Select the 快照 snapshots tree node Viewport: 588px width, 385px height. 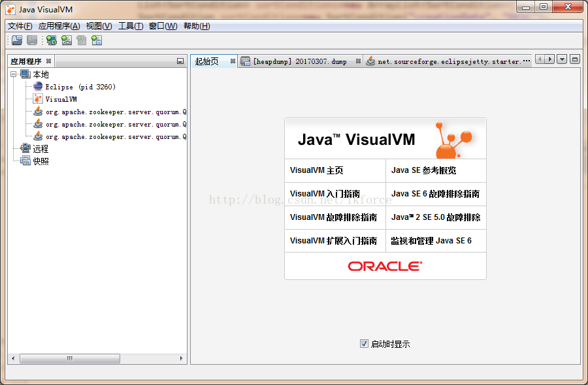[x=41, y=161]
